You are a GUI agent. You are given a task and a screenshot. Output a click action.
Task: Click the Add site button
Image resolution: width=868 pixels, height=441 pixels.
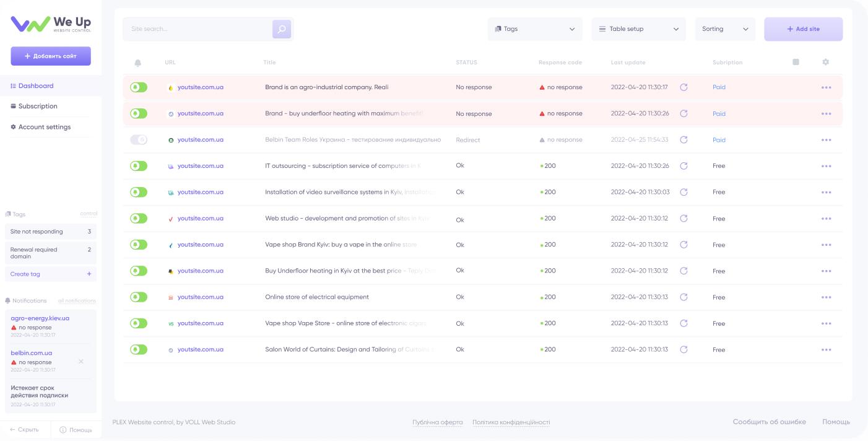[x=803, y=29]
